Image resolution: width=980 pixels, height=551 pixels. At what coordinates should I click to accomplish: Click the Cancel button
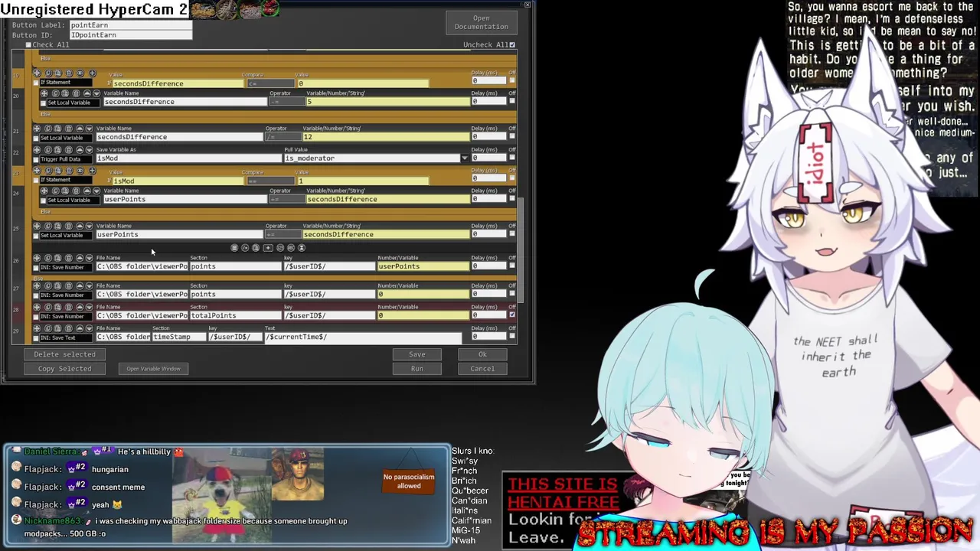482,369
